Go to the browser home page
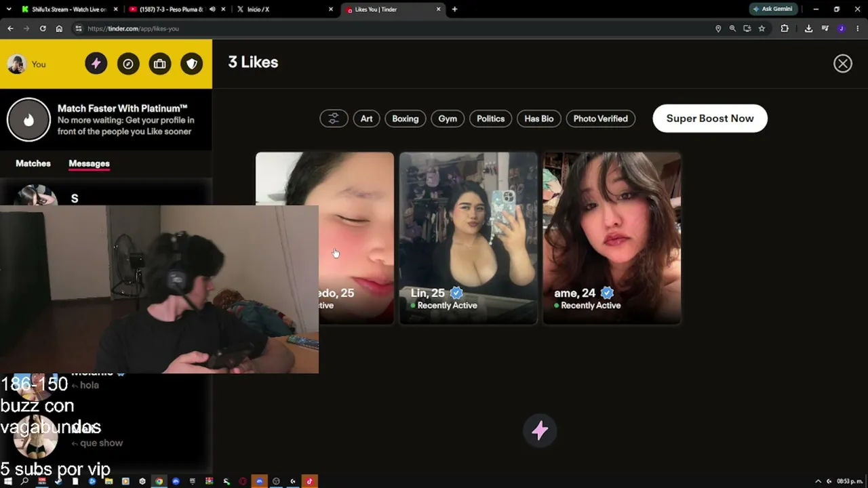This screenshot has height=488, width=868. click(x=59, y=28)
